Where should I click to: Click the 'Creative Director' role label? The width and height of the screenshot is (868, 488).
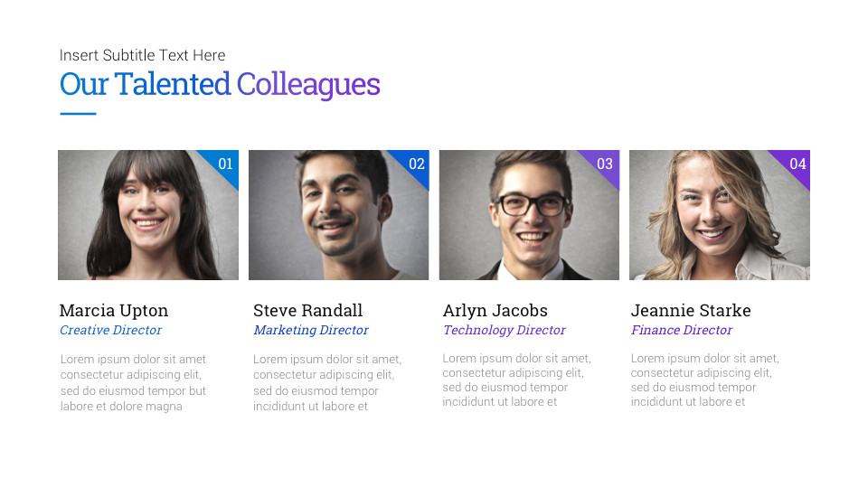coord(111,331)
